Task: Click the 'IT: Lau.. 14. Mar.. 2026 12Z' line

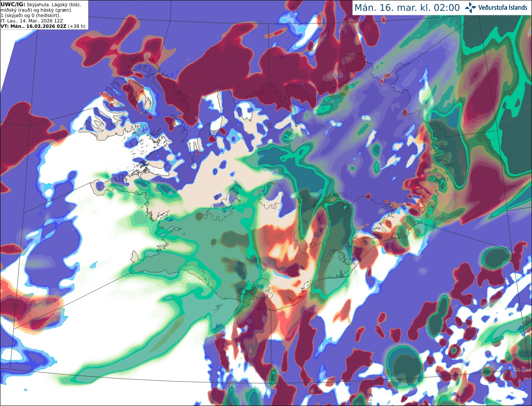Action: pos(32,21)
